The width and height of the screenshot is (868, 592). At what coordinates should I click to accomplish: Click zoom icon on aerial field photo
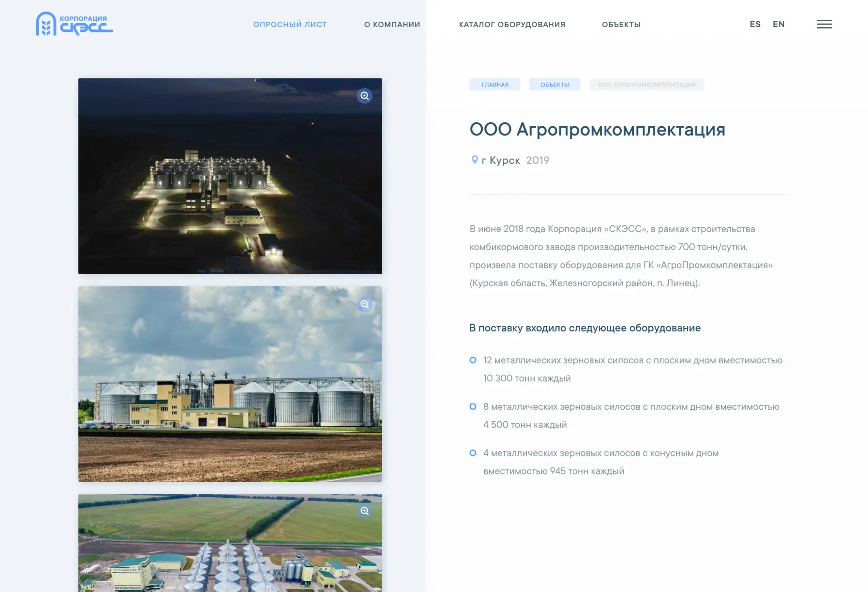coord(364,511)
